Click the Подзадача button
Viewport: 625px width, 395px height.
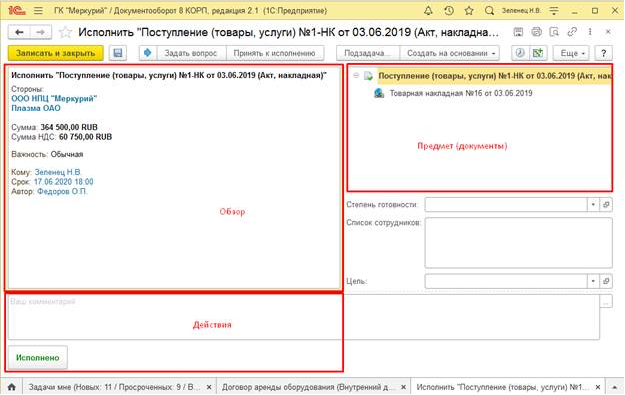pyautogui.click(x=368, y=53)
